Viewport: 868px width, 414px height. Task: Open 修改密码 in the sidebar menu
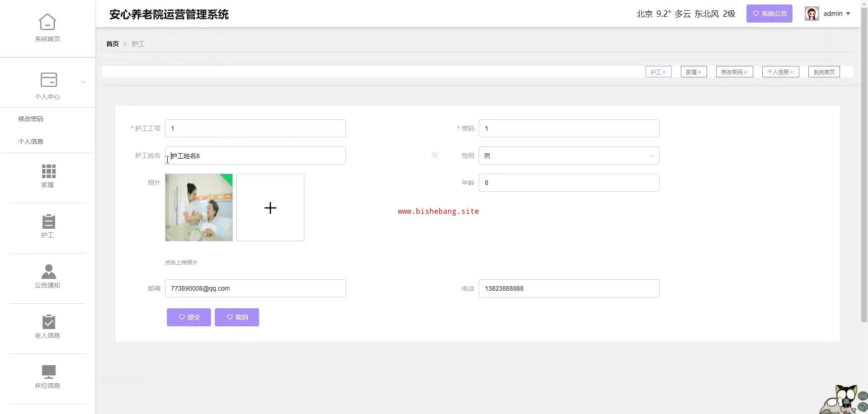click(x=31, y=119)
